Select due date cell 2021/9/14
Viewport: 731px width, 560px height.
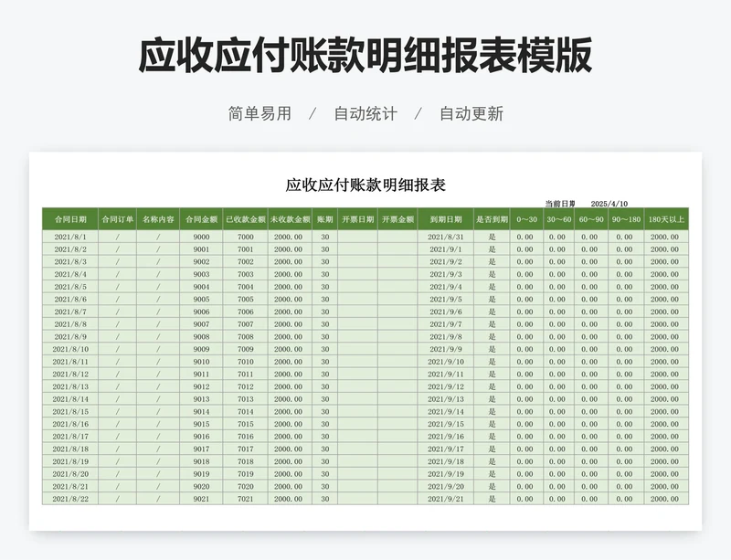(x=446, y=412)
